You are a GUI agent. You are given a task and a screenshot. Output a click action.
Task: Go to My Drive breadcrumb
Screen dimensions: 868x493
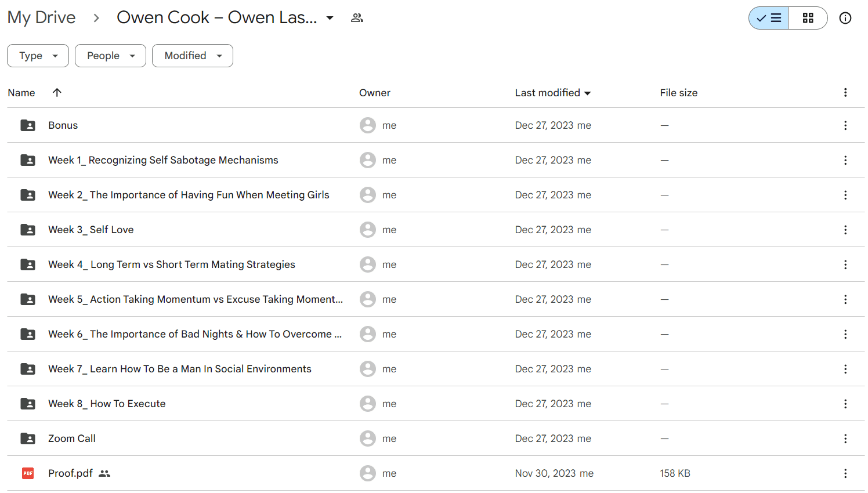point(42,17)
